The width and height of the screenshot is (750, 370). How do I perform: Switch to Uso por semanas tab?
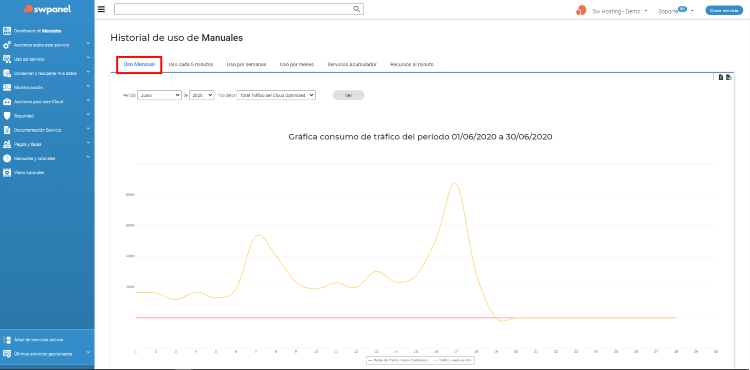tap(246, 64)
